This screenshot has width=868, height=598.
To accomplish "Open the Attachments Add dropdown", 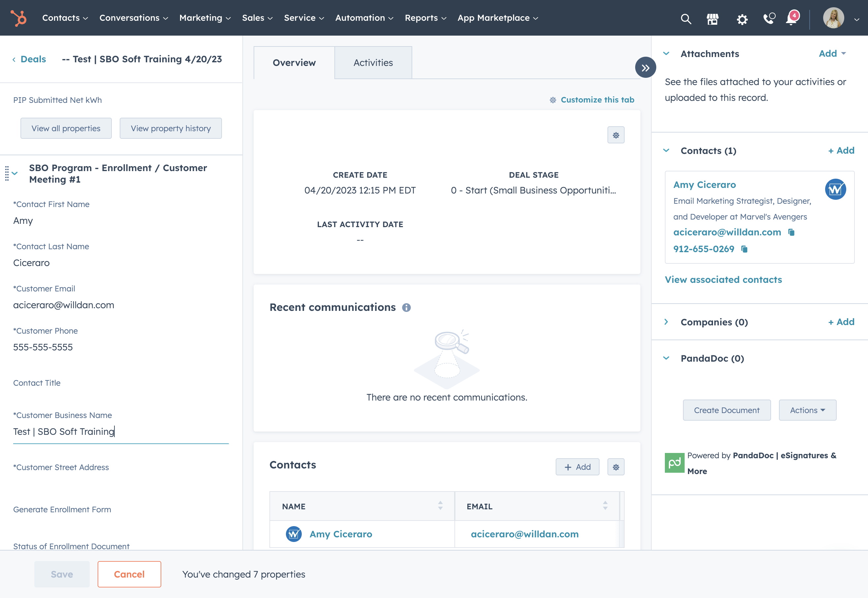I will (832, 54).
